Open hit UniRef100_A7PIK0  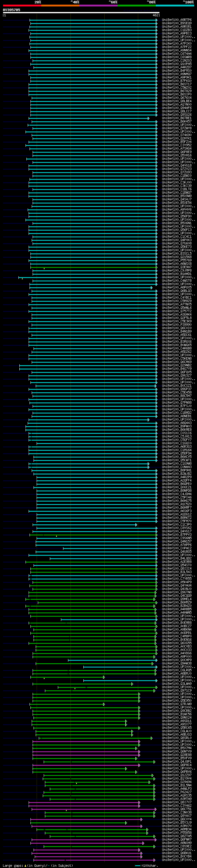(x=177, y=43)
